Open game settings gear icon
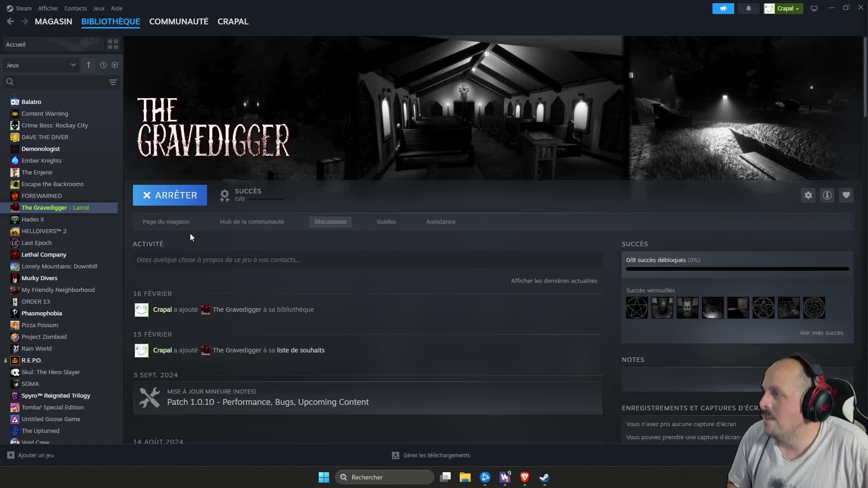The image size is (868, 488). pyautogui.click(x=808, y=195)
